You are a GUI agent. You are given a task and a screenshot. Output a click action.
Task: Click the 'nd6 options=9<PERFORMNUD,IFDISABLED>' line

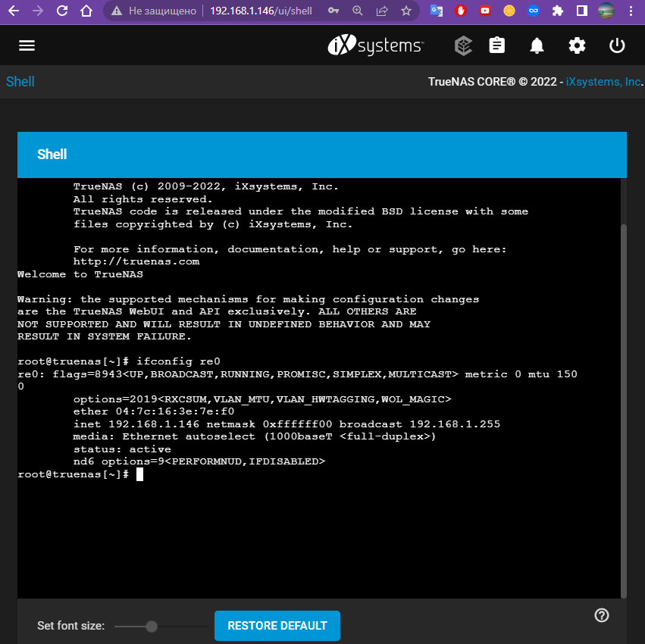click(199, 461)
